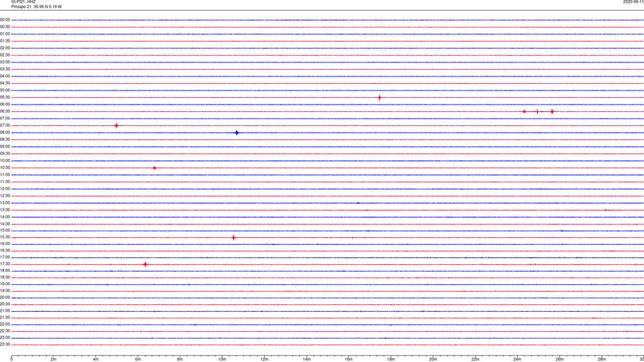Click the rightmost spike on the 06:30 trace

point(552,112)
